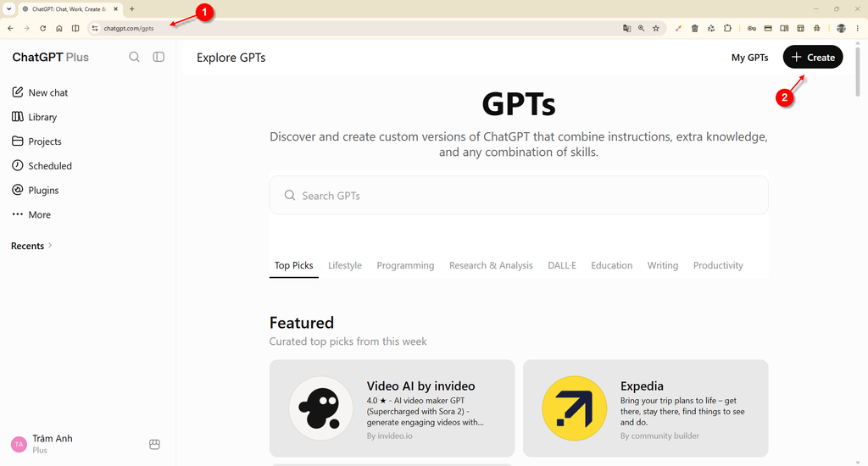Click the password key icon in toolbar
The image size is (868, 466).
751,28
